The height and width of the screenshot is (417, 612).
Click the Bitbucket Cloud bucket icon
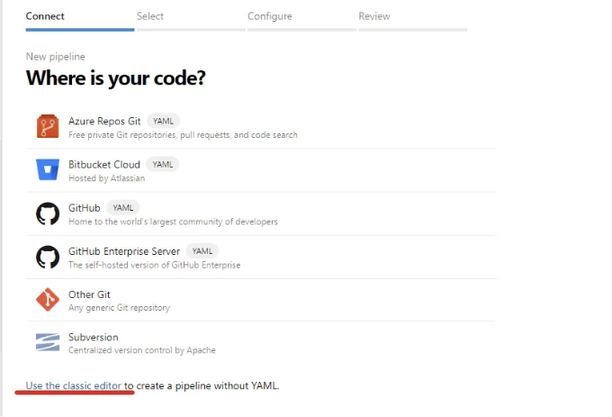pyautogui.click(x=48, y=169)
